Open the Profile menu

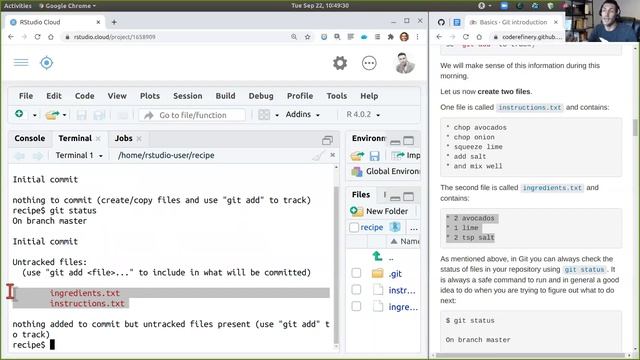pyautogui.click(x=300, y=96)
